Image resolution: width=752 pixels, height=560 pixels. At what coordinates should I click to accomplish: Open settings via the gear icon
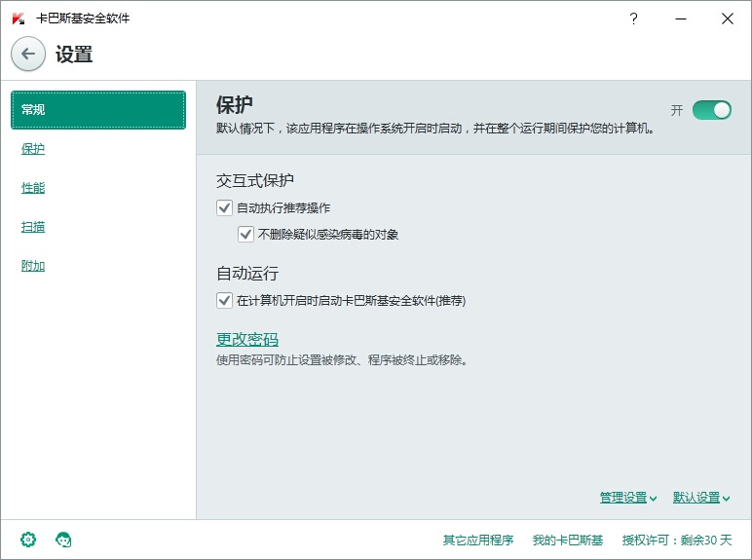28,540
